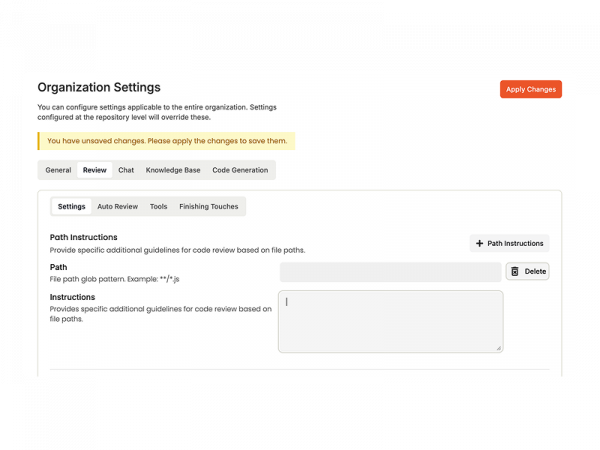Click the unsaved changes warning banner
This screenshot has width=600, height=450.
(166, 141)
